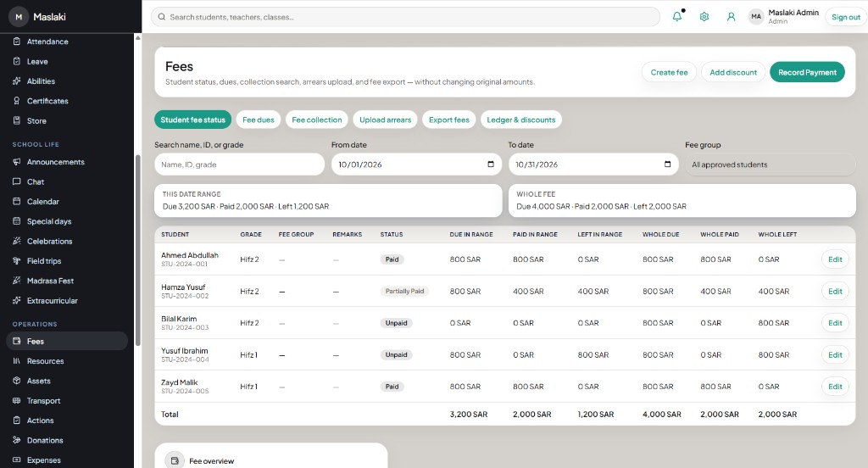Image resolution: width=868 pixels, height=468 pixels.
Task: Open user profile icon in header
Action: 731,17
